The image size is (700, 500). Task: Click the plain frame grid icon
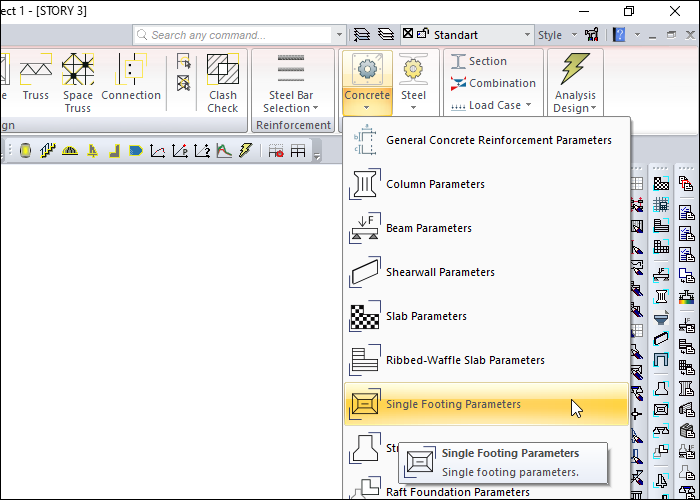[298, 151]
